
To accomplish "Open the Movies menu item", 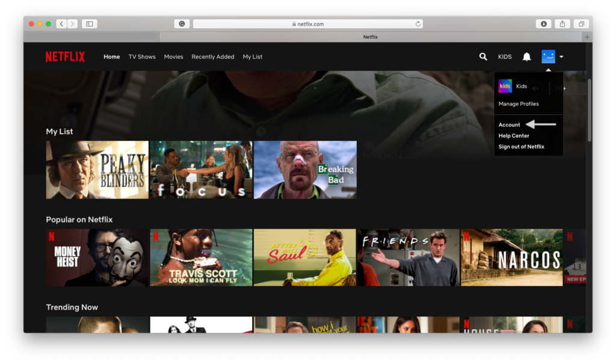I will coord(173,57).
